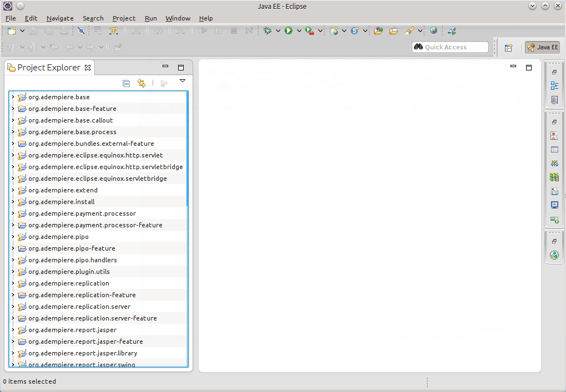Click the green Run button in toolbar
Screen dimensions: 566x392
289,31
